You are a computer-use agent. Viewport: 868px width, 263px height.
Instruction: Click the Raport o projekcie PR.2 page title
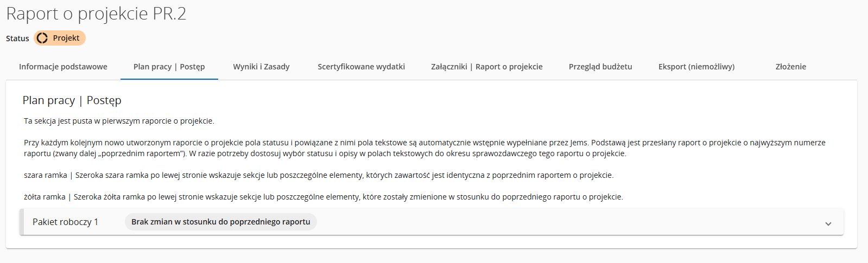(x=96, y=14)
